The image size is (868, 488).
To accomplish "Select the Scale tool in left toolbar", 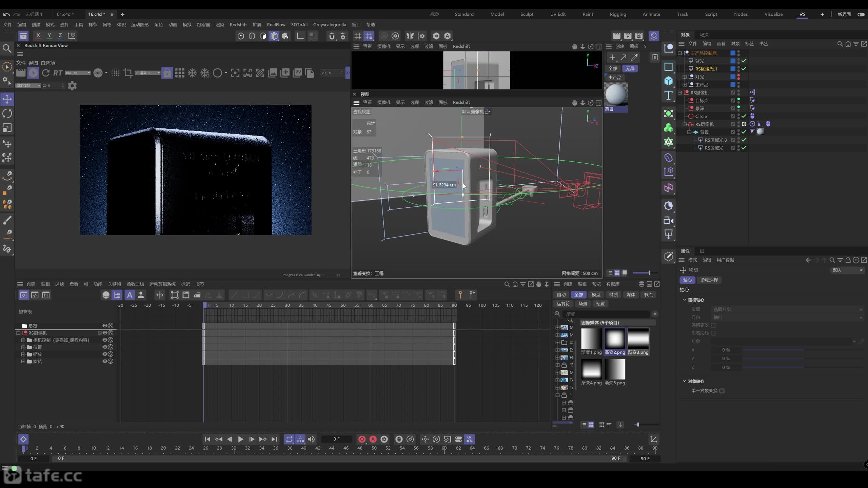I will click(7, 128).
